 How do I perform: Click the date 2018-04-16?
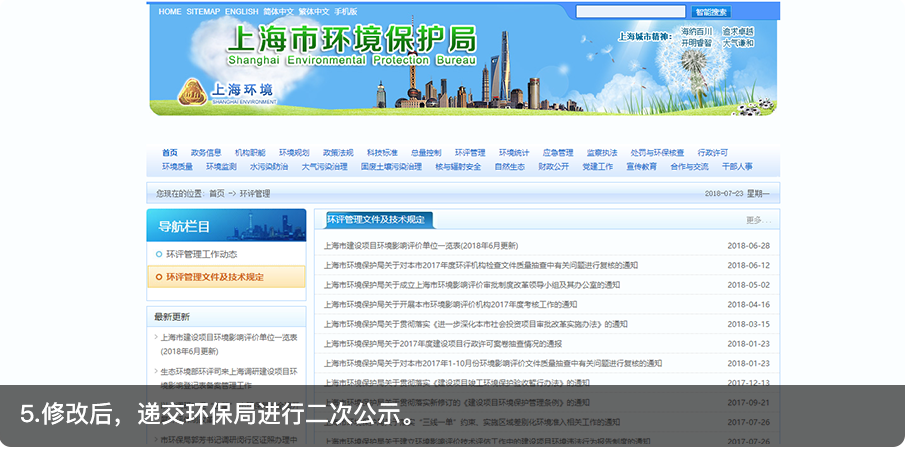pos(749,304)
